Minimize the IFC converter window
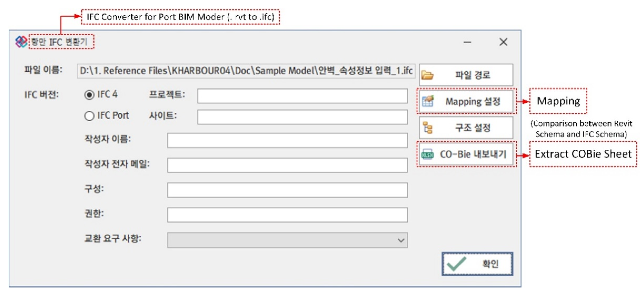 (467, 42)
